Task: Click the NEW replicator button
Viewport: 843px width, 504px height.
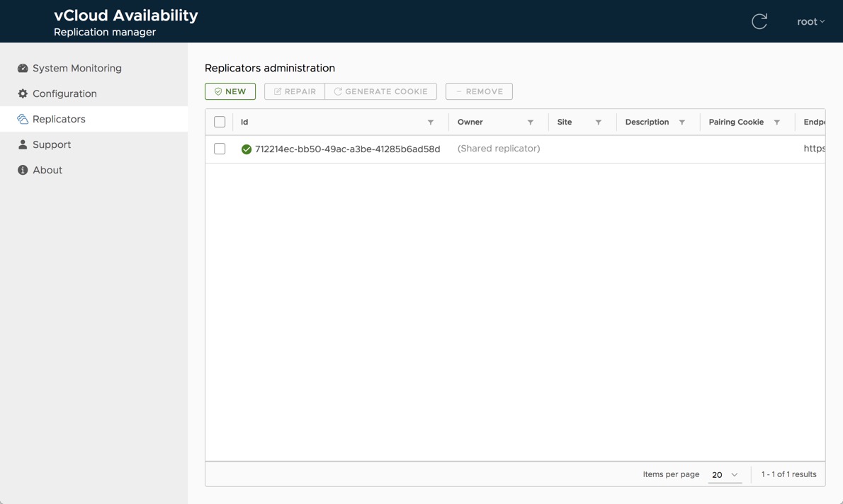Action: click(x=230, y=91)
